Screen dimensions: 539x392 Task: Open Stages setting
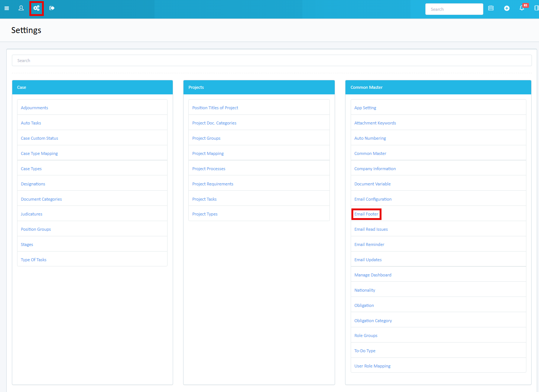(27, 244)
